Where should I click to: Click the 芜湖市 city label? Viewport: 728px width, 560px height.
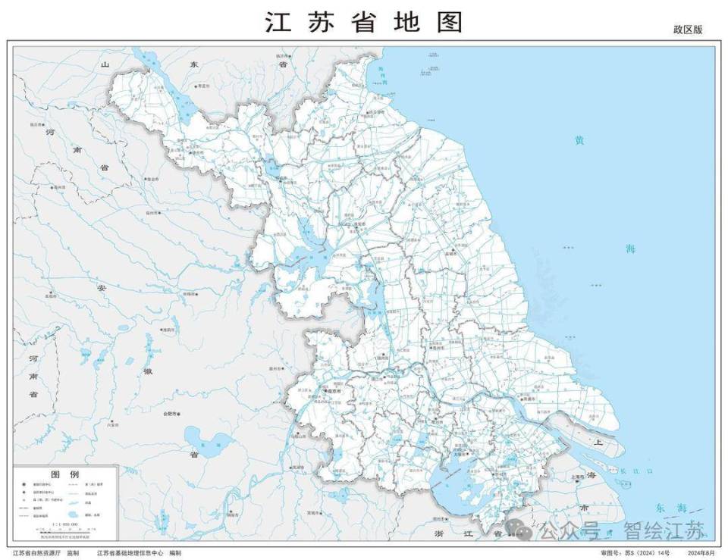pyautogui.click(x=297, y=468)
